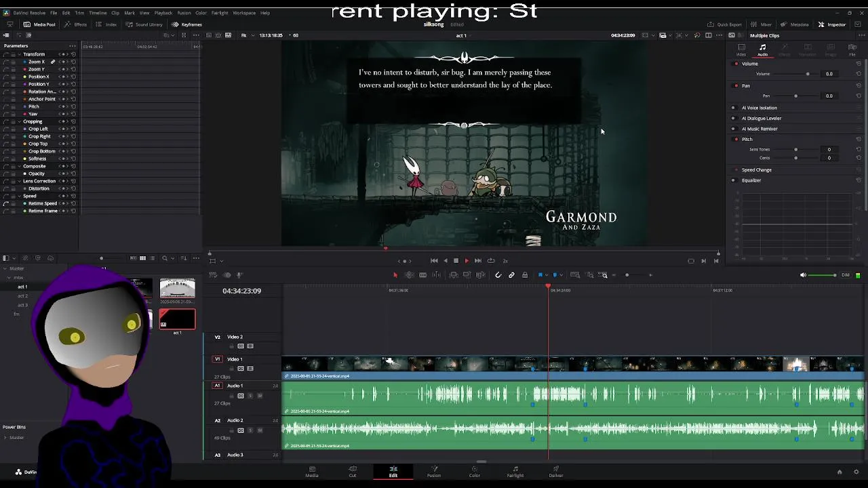This screenshot has height=488, width=868.
Task: Toggle linked selection chain icon
Action: (511, 275)
